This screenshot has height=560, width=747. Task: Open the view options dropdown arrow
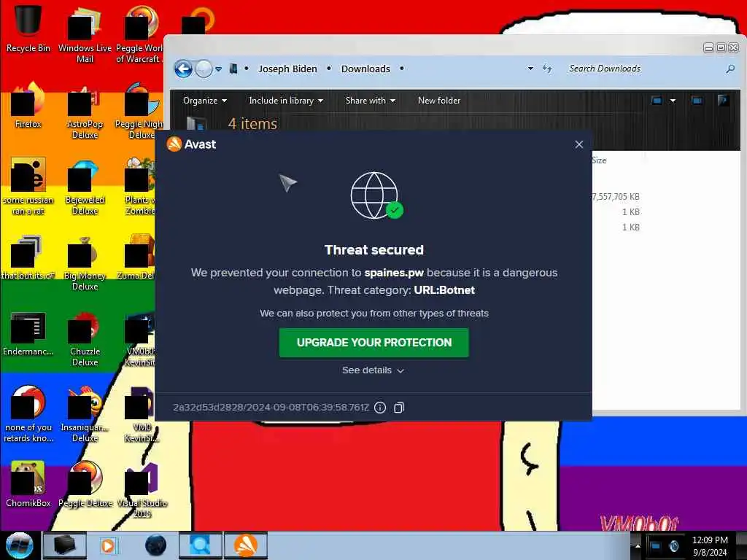click(x=673, y=101)
